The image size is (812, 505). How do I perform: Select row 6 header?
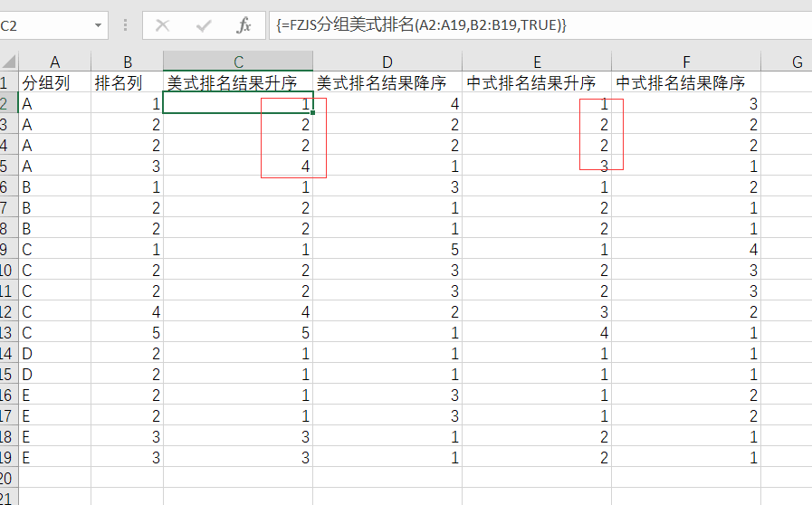[9, 187]
